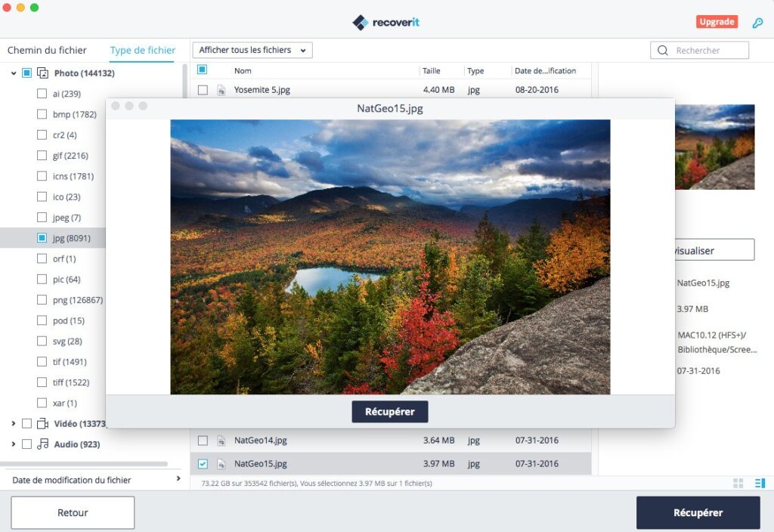Image resolution: width=774 pixels, height=532 pixels.
Task: Open the Afficher tous les fichiers dropdown
Action: click(x=252, y=50)
